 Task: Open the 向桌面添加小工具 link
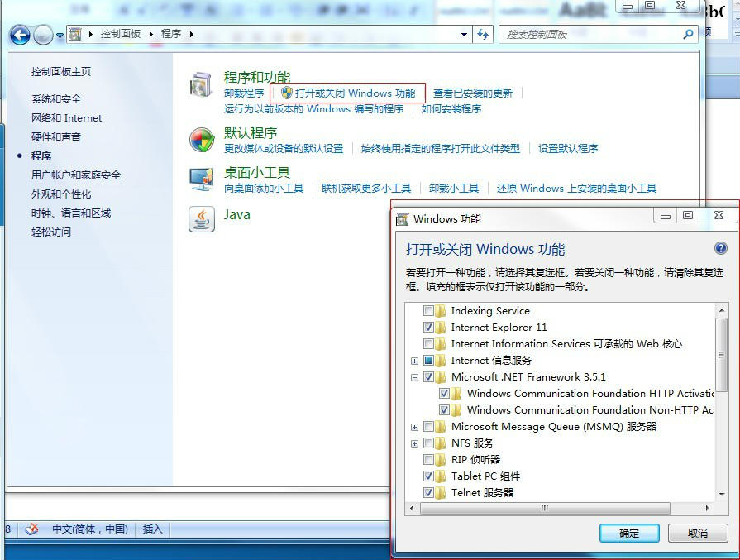[264, 189]
